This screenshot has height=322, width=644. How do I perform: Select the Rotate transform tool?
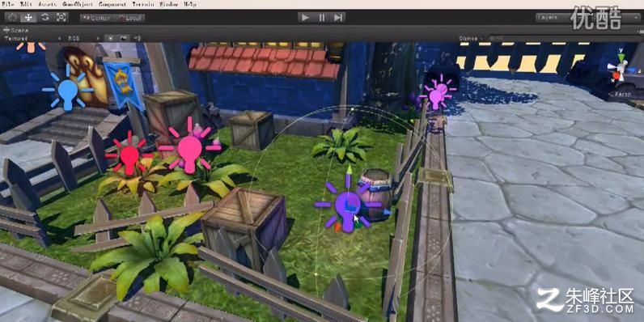pyautogui.click(x=44, y=17)
